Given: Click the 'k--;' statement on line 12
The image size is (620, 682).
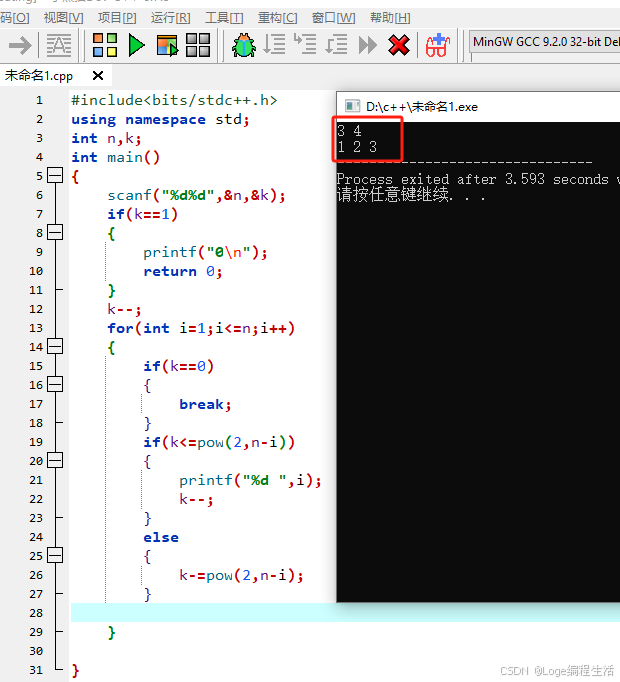Looking at the screenshot, I should [x=124, y=309].
